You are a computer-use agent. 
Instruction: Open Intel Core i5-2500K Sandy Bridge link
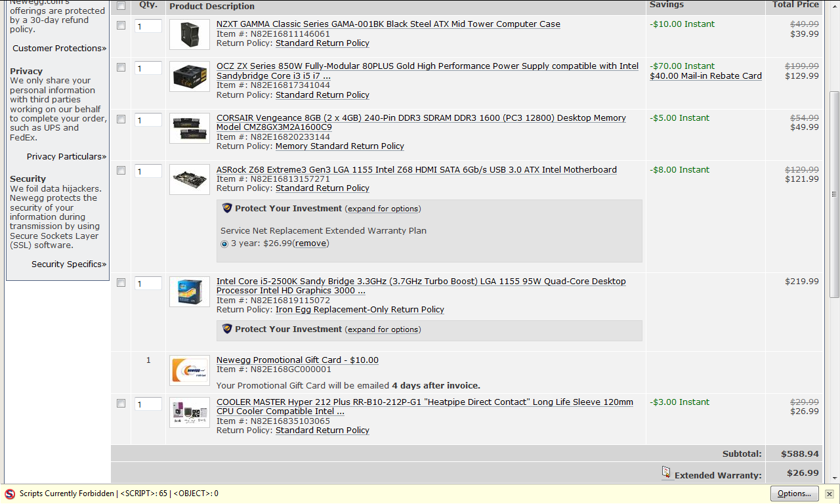[x=421, y=286]
